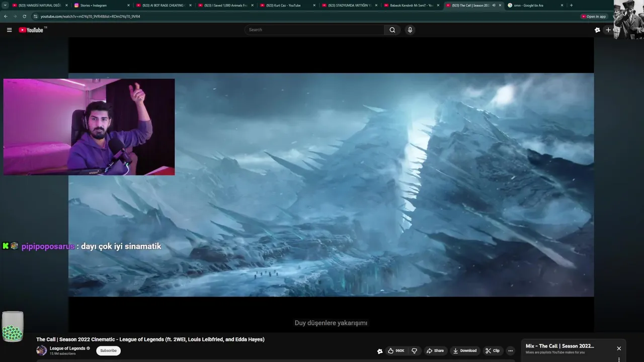This screenshot has height=362, width=644.
Task: Close the Stories Instagram tab
Action: click(x=128, y=5)
